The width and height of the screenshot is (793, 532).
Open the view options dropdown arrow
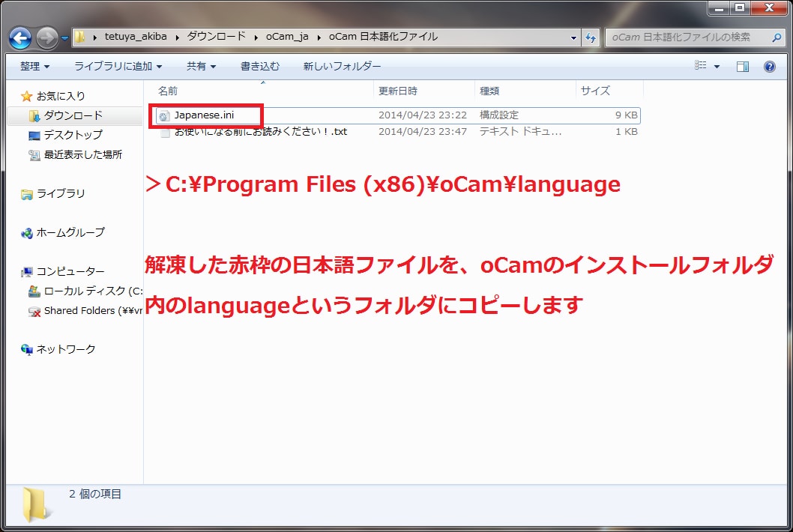tap(717, 66)
